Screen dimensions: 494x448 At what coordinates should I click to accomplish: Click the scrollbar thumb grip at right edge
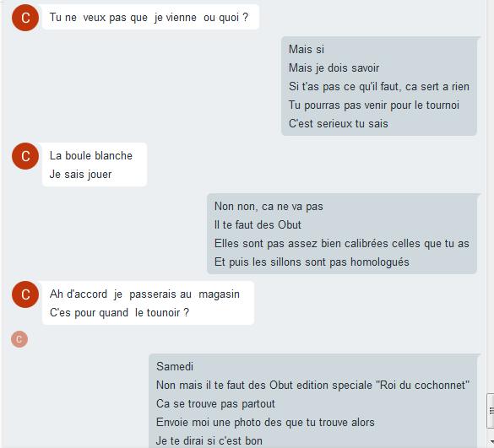pos(491,411)
